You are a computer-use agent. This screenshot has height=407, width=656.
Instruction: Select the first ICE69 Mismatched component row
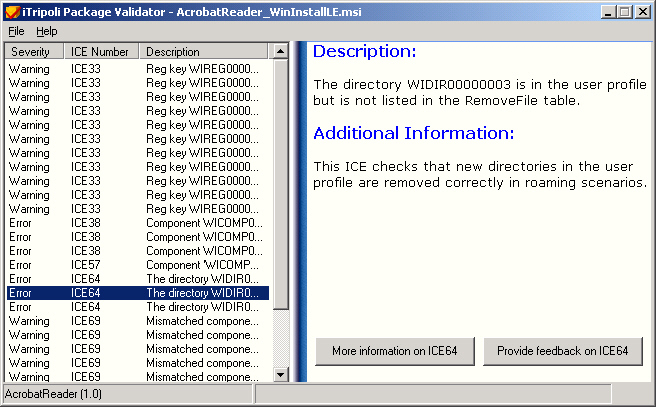coord(137,321)
